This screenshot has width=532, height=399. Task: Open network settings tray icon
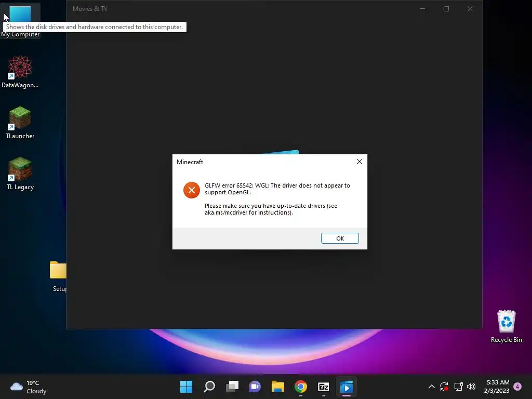(458, 387)
